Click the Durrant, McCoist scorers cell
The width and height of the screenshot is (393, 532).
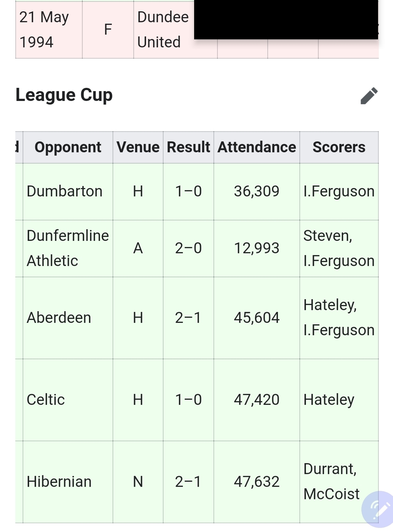(x=331, y=481)
